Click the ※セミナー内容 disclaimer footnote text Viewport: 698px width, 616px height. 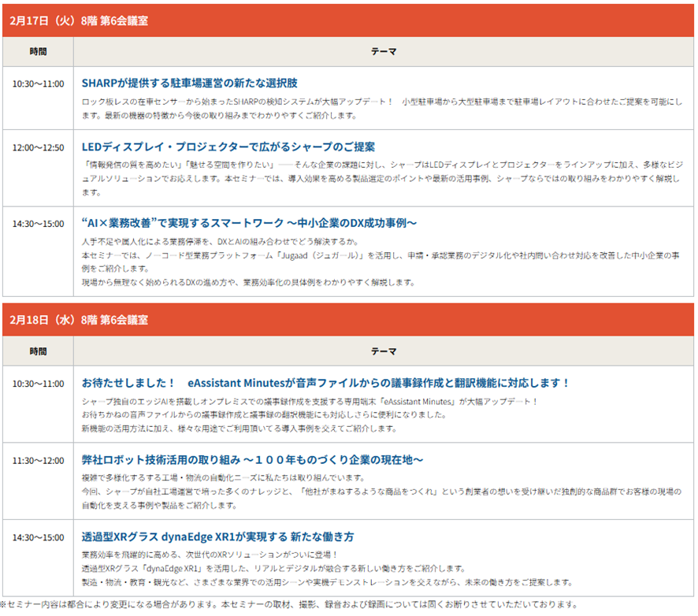click(288, 604)
